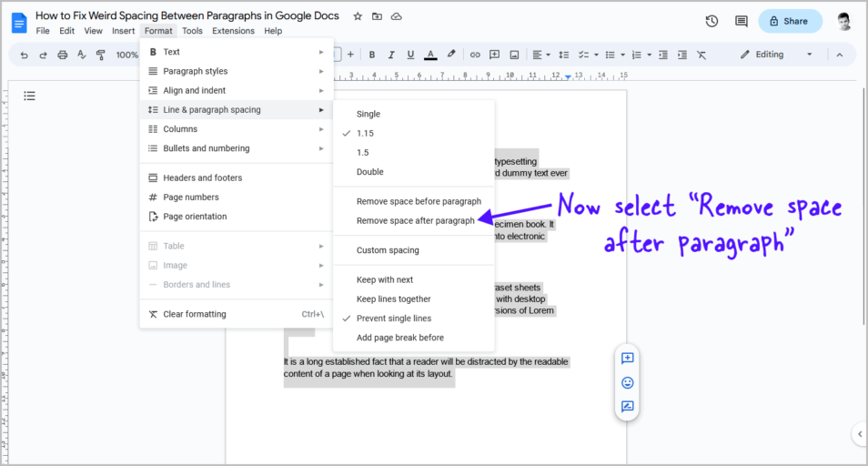This screenshot has height=466, width=868.
Task: Open the Help menu
Action: pos(273,31)
